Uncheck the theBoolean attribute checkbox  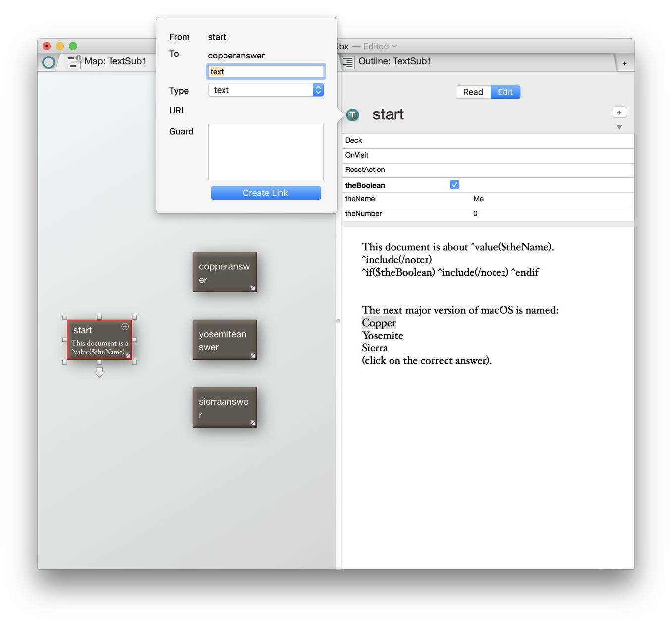tap(454, 184)
